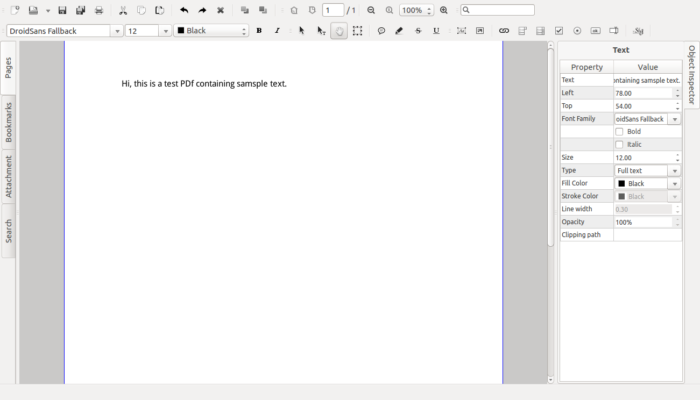Click the Text Field form tool icon
700x400 pixels.
(x=614, y=30)
